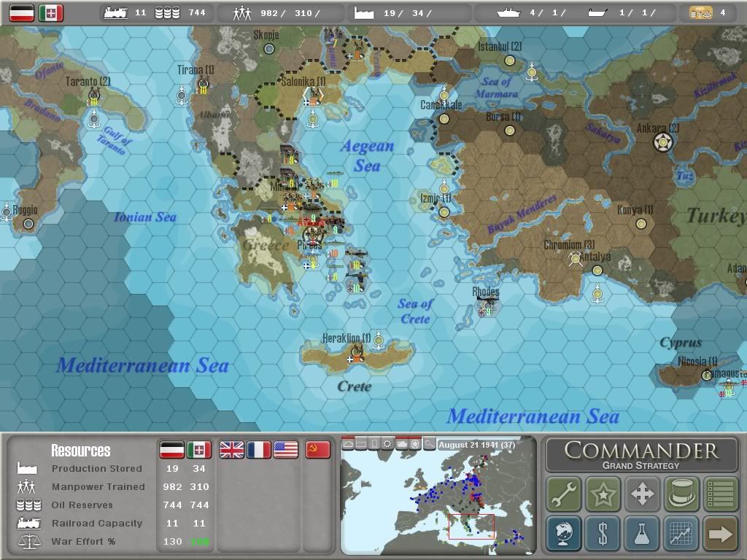The image size is (747, 560).
Task: Select the French flag tab
Action: click(259, 449)
